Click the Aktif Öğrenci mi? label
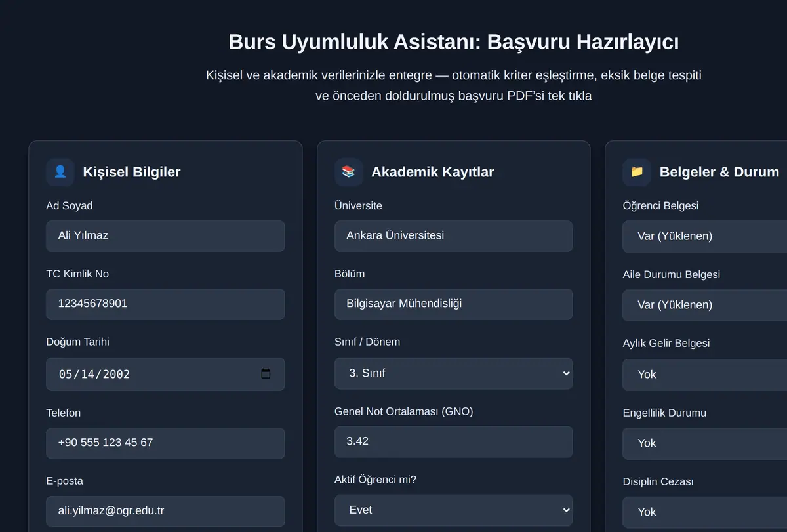787x532 pixels. pyautogui.click(x=376, y=480)
